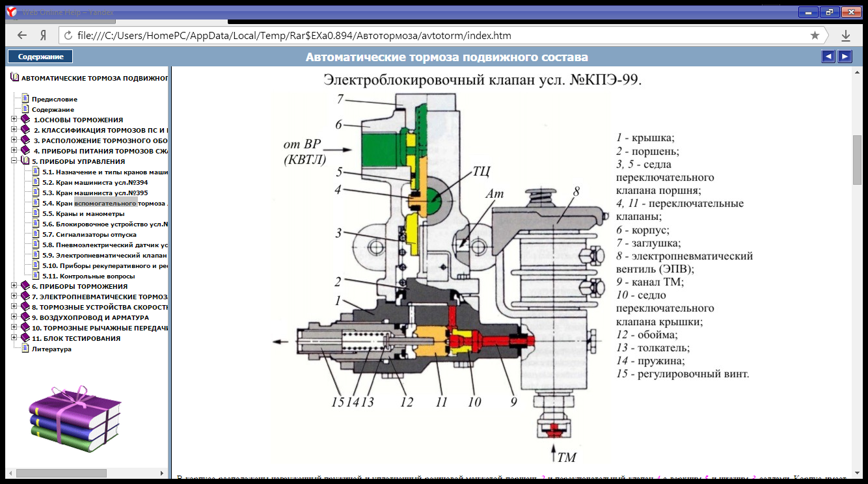Expand 10. ТОРМОЗНЫЕ РЫЧАЖНЫЕ ПЕРЕДАЧИ node

(x=14, y=328)
